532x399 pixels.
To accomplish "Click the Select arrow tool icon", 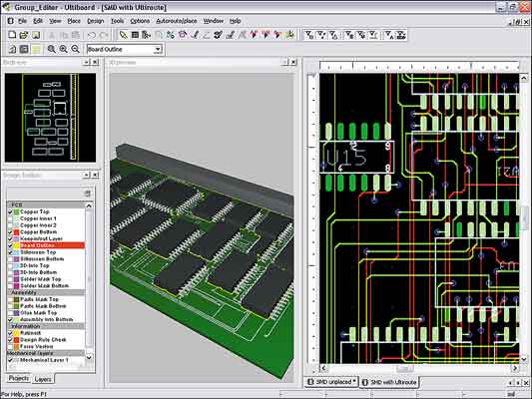I will point(124,35).
